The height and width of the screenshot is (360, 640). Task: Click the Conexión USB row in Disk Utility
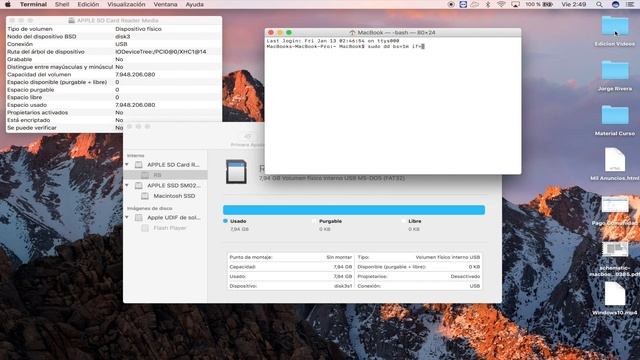point(419,286)
